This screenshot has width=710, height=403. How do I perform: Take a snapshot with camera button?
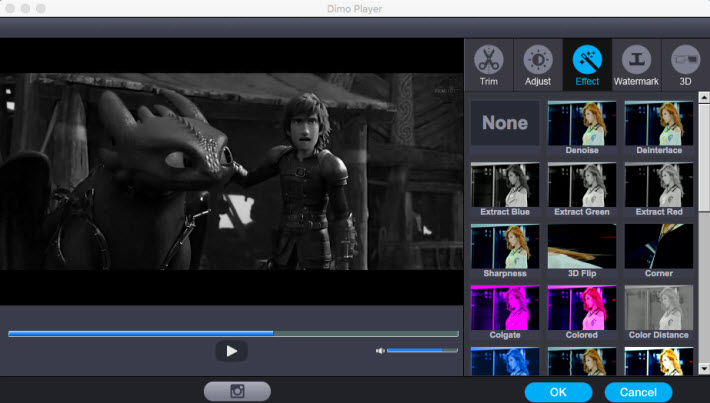click(237, 391)
